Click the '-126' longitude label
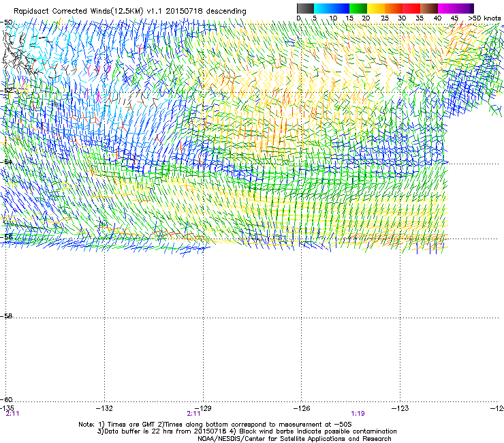The width and height of the screenshot is (504, 443). (302, 408)
